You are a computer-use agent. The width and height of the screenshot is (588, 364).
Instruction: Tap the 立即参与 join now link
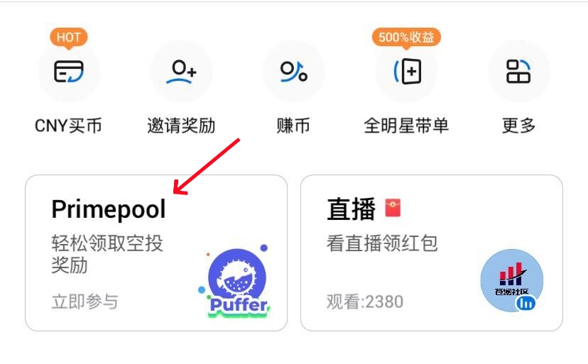[85, 302]
